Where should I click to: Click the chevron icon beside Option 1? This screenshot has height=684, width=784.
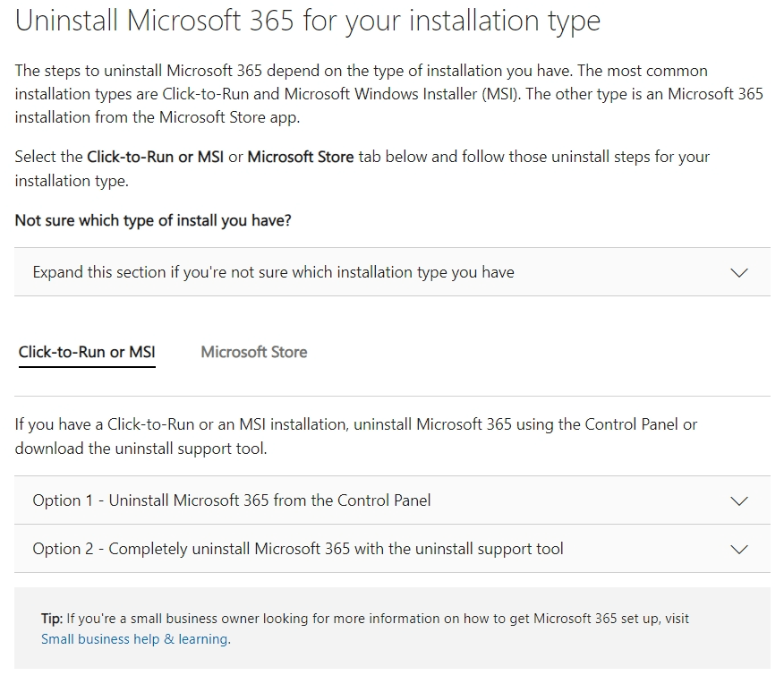click(739, 500)
